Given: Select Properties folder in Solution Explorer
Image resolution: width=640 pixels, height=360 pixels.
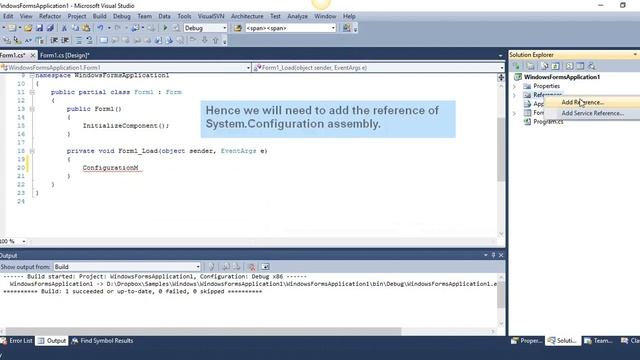Looking at the screenshot, I should 546,86.
